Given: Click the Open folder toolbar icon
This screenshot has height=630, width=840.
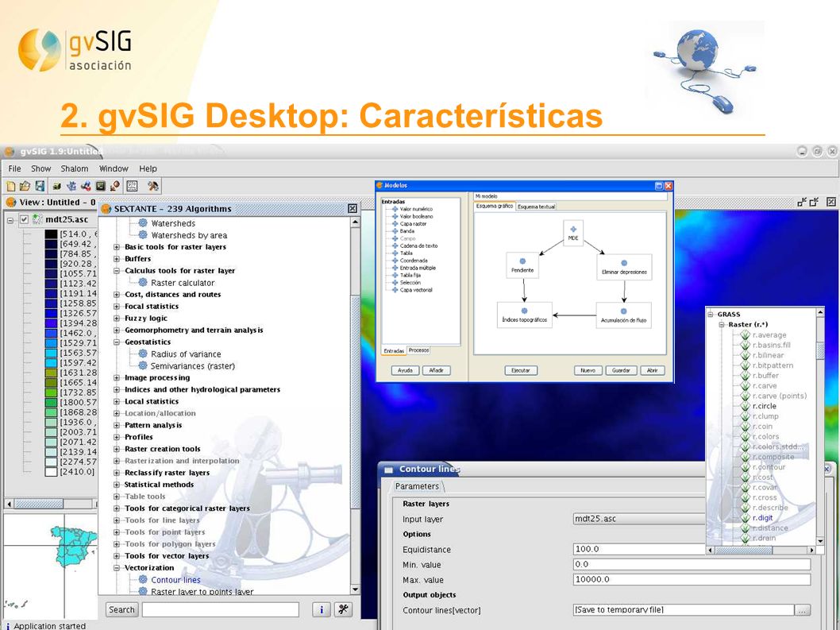Looking at the screenshot, I should [x=25, y=186].
